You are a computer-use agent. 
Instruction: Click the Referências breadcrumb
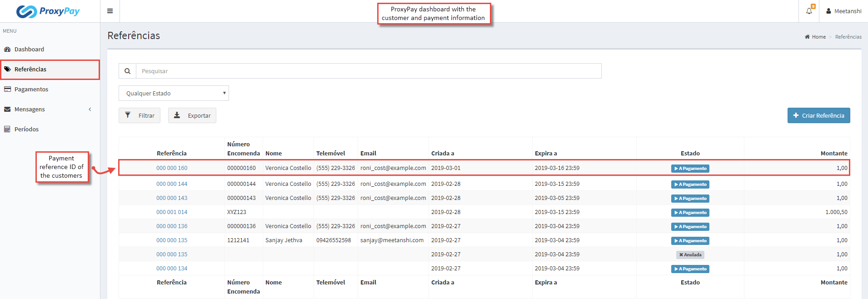coord(848,37)
